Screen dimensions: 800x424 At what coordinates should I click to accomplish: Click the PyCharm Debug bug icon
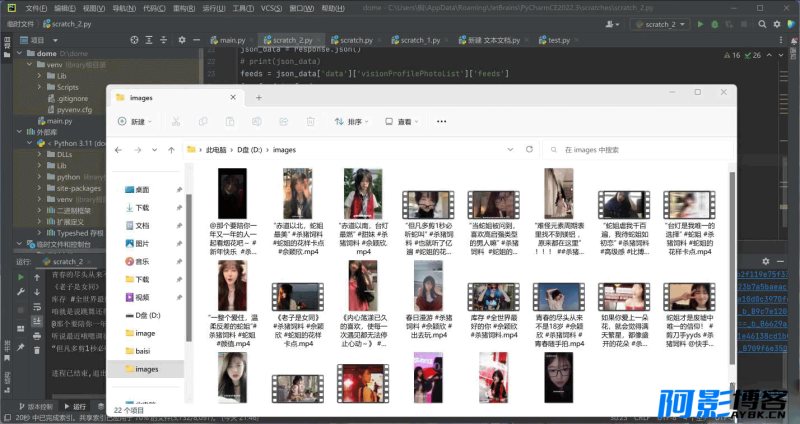point(714,24)
